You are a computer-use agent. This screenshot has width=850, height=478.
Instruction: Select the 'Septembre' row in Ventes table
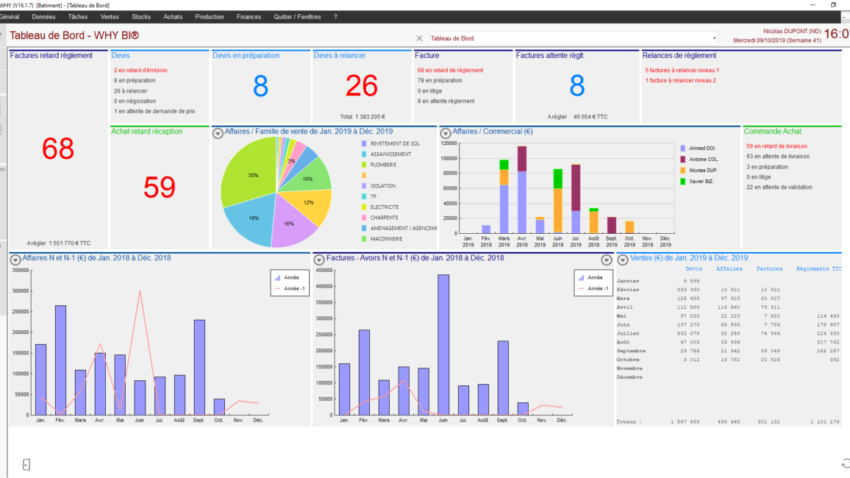729,351
